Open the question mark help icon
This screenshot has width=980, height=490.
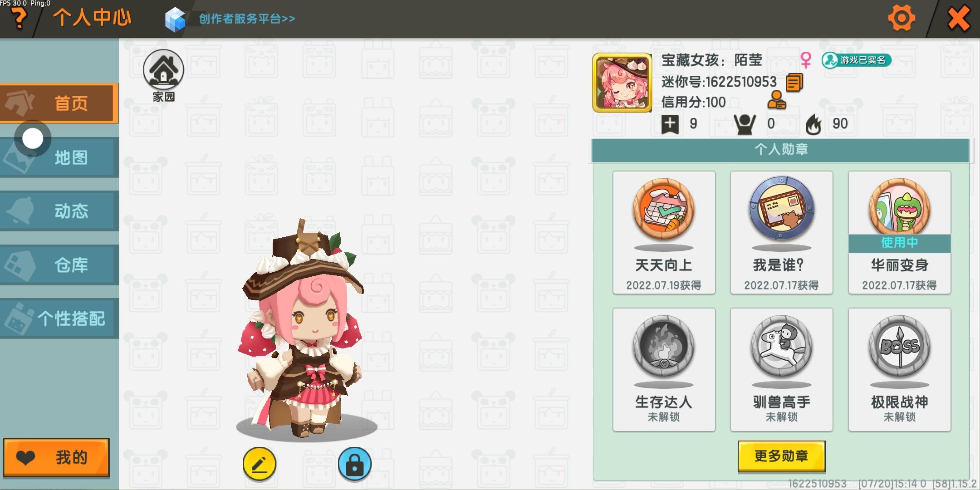(19, 18)
